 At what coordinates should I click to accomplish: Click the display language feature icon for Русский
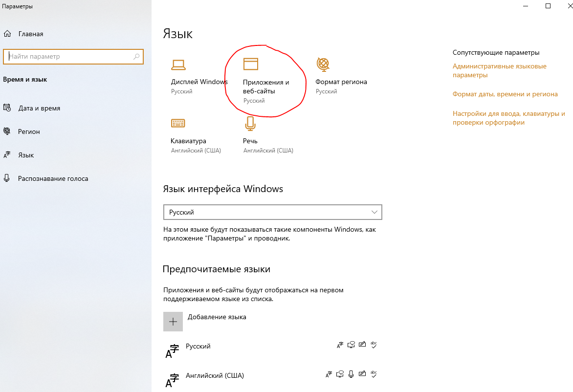[x=340, y=345]
